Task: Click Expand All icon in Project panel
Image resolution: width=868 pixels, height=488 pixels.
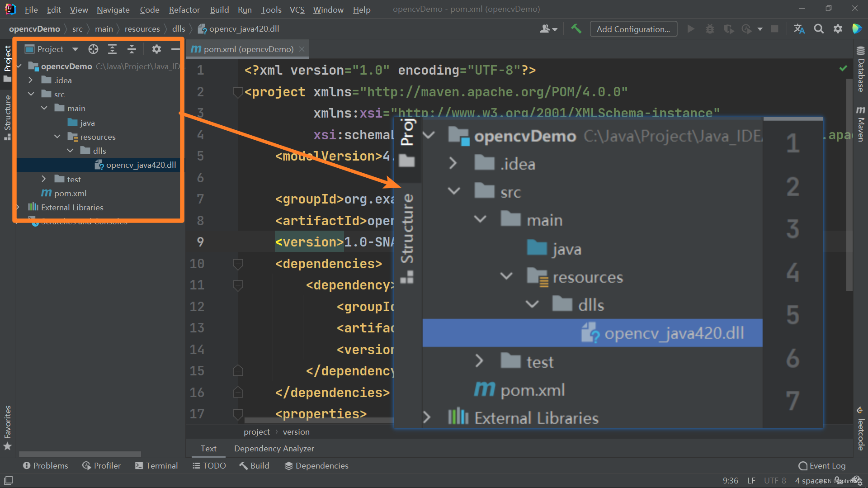Action: pos(112,49)
